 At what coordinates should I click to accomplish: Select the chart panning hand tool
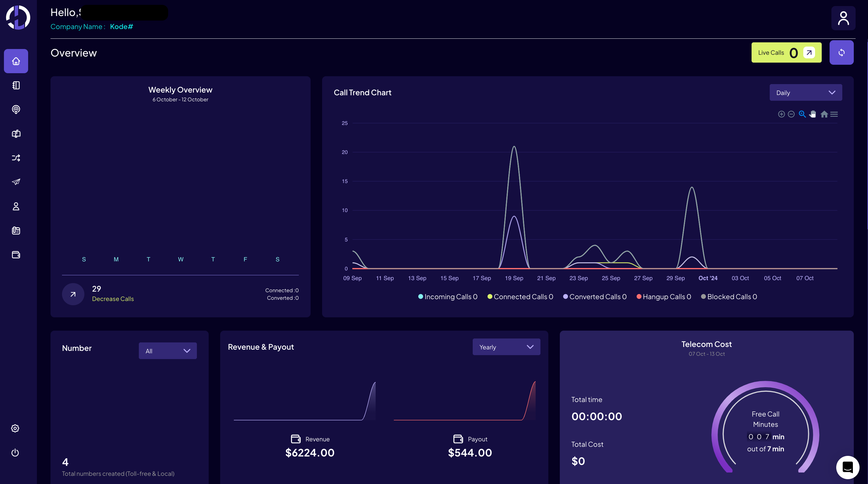click(813, 114)
